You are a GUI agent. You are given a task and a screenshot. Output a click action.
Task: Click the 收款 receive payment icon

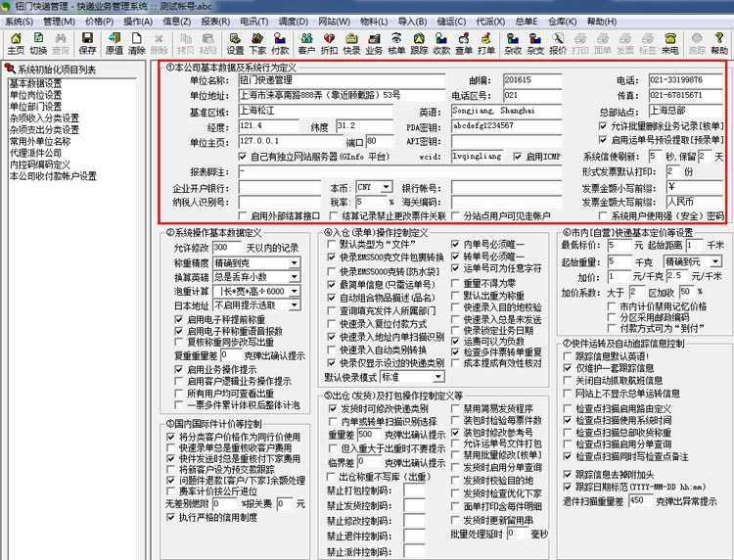(441, 43)
